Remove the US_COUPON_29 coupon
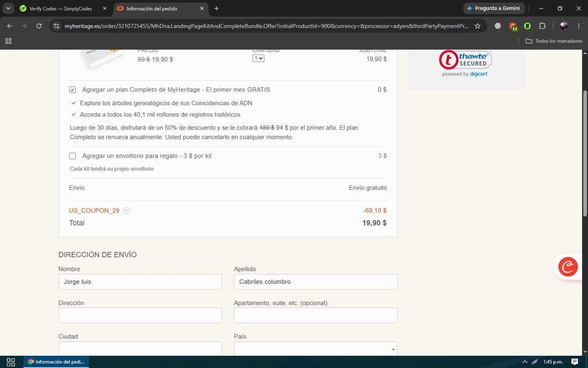The width and height of the screenshot is (588, 368). 127,211
